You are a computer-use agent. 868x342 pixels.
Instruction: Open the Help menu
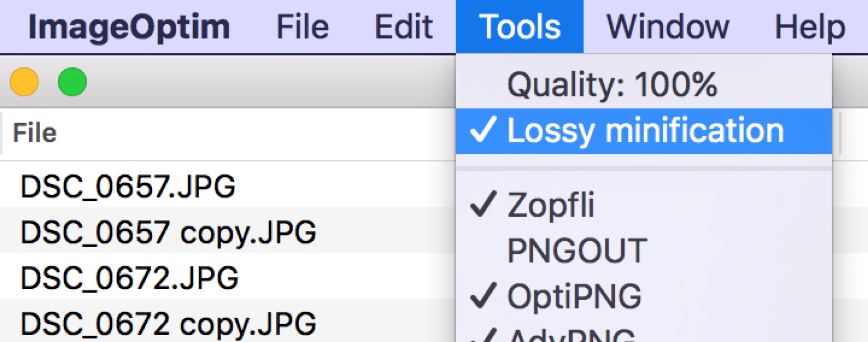[810, 27]
